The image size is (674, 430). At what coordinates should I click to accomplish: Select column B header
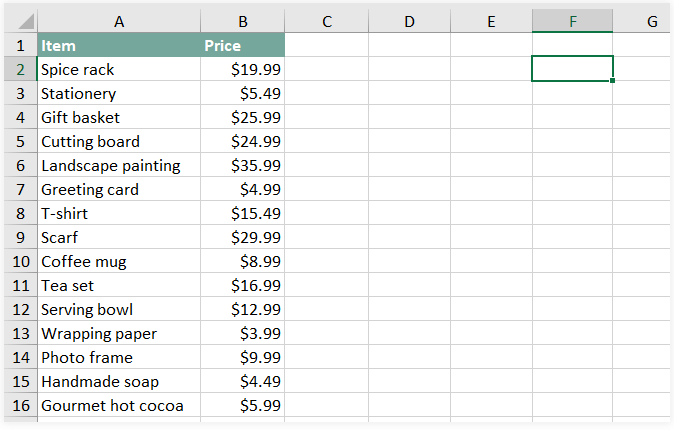coord(242,21)
